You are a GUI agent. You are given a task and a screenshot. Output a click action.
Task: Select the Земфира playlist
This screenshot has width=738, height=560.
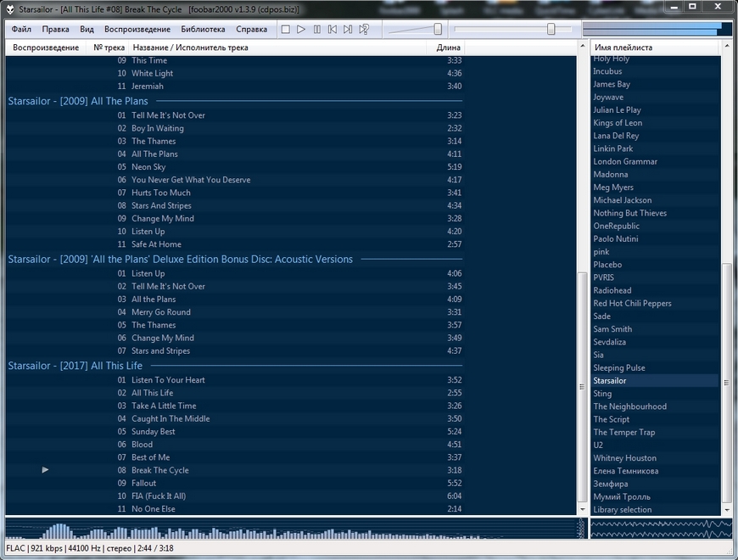coord(655,484)
